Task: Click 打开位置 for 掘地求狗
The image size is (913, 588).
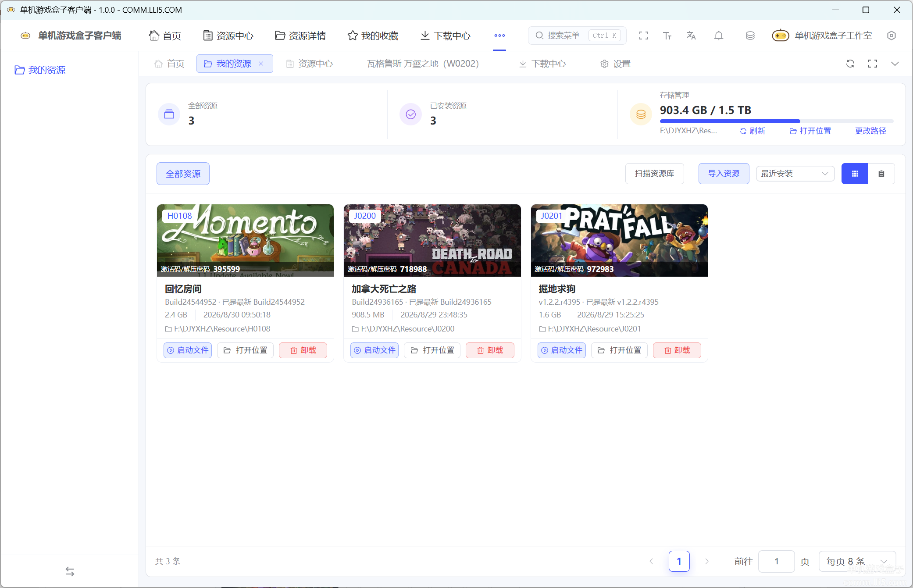Action: (x=619, y=350)
